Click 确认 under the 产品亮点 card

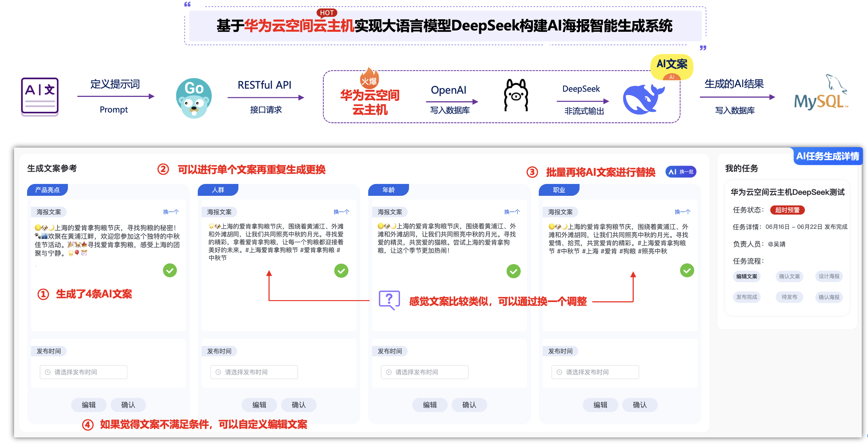point(128,405)
